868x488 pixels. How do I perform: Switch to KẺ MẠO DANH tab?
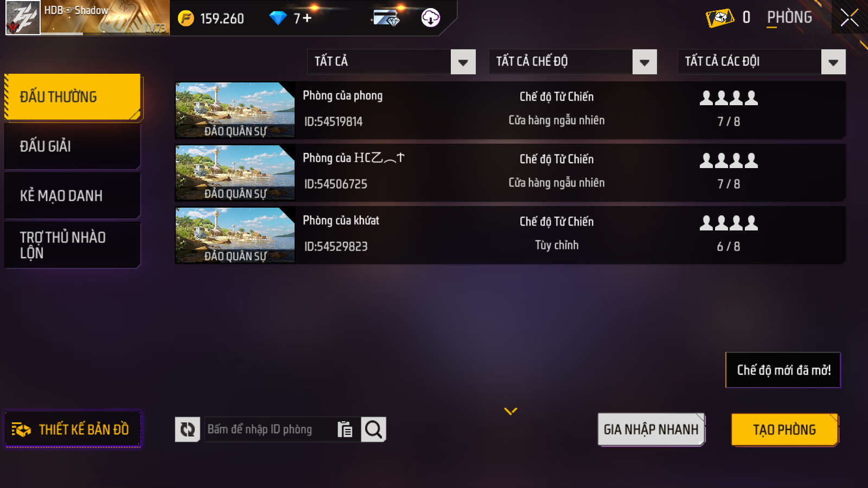pyautogui.click(x=73, y=196)
